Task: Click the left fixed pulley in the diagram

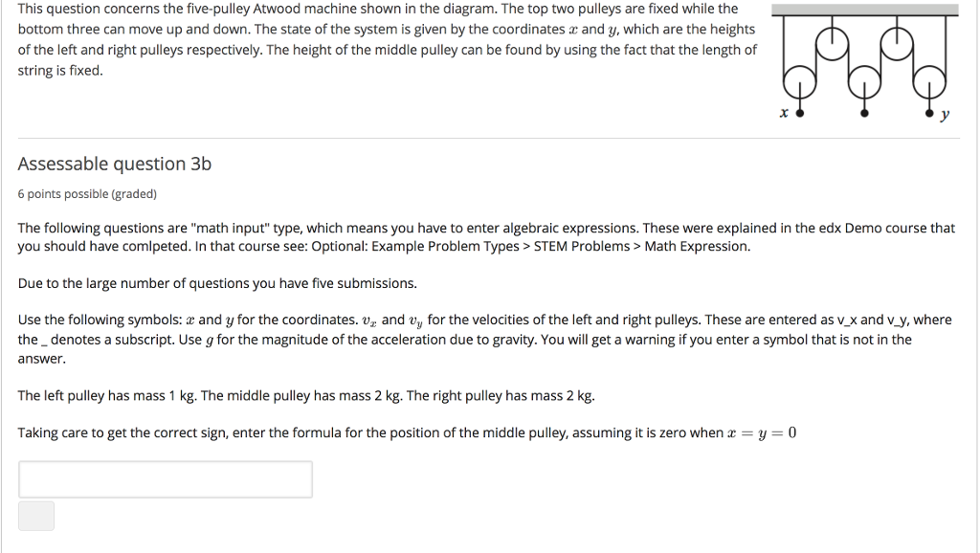Action: click(x=832, y=43)
